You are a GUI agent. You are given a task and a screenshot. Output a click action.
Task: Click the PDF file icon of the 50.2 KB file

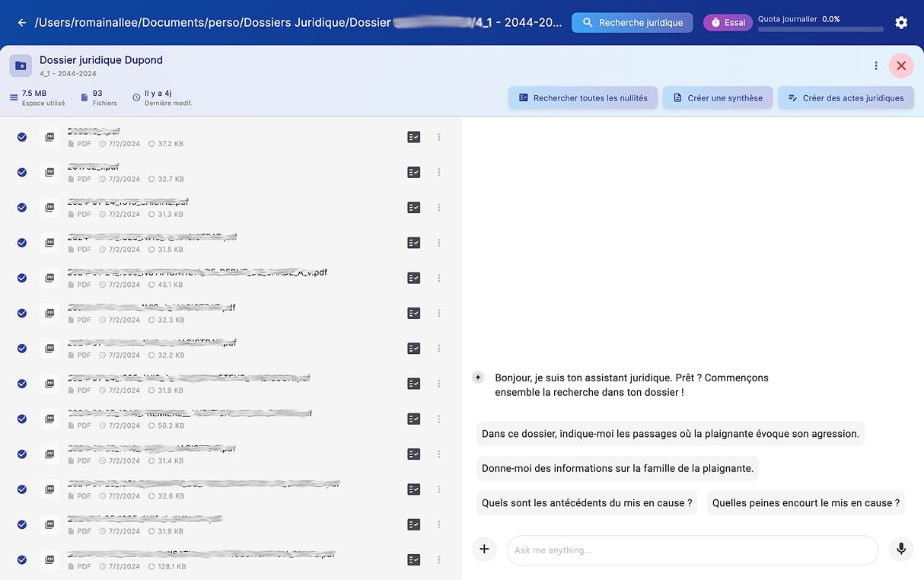coord(49,419)
